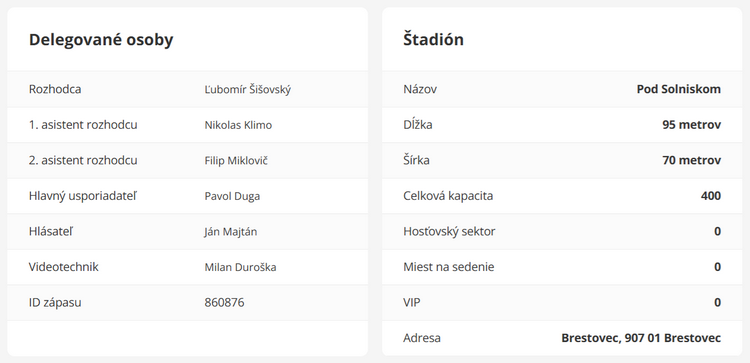Click the 95 metrov length value
Image resolution: width=750 pixels, height=363 pixels.
[692, 125]
